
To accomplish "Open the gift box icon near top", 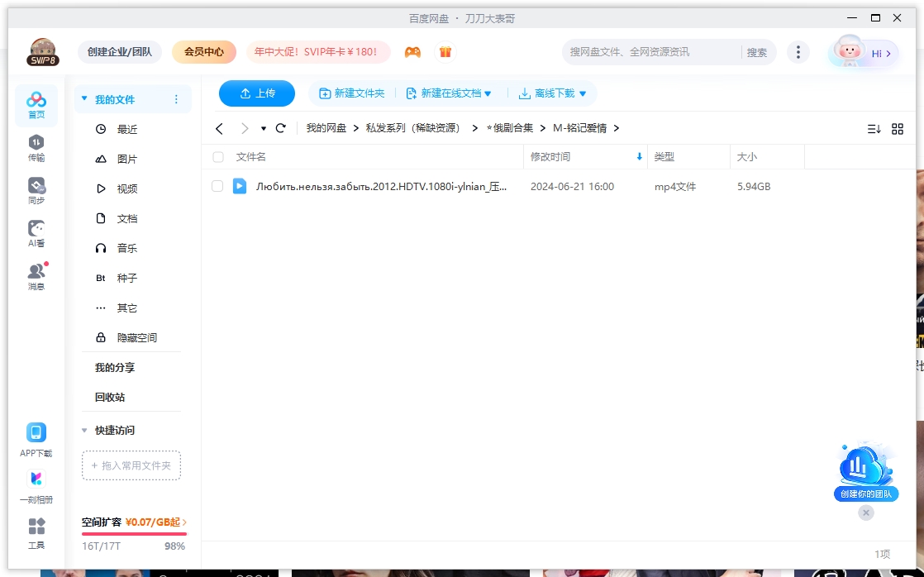I will tap(445, 51).
